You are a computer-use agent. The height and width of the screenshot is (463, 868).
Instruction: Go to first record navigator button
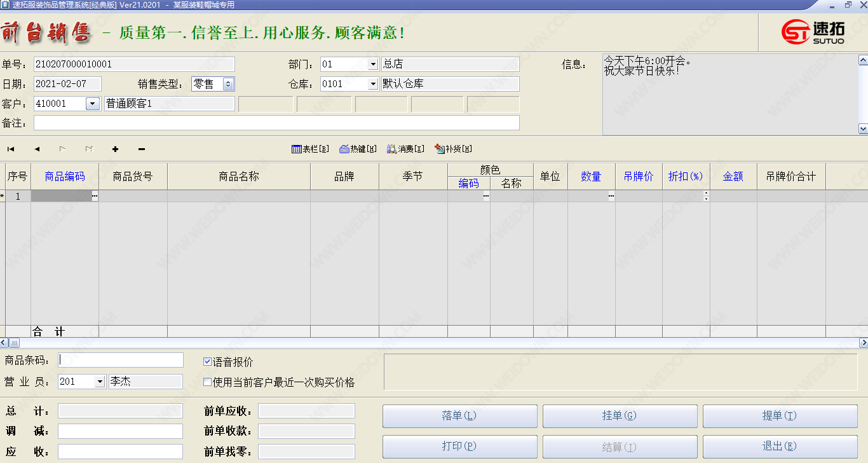click(11, 149)
